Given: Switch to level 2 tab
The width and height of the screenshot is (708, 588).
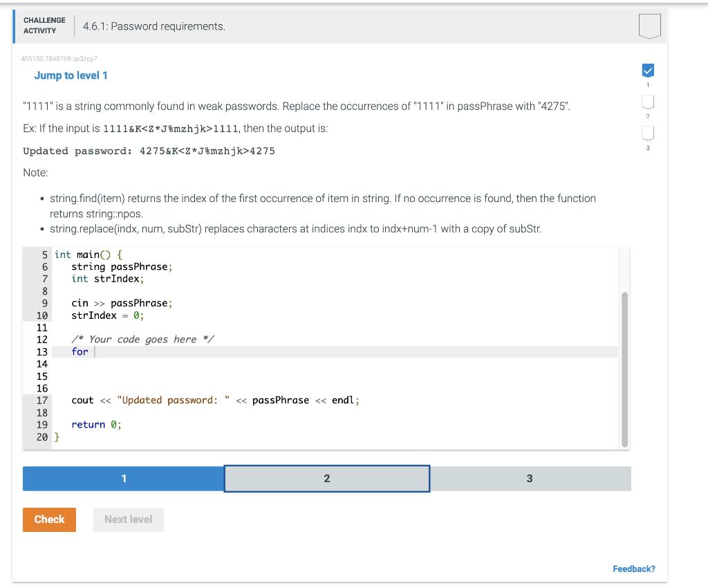Looking at the screenshot, I should 326,478.
